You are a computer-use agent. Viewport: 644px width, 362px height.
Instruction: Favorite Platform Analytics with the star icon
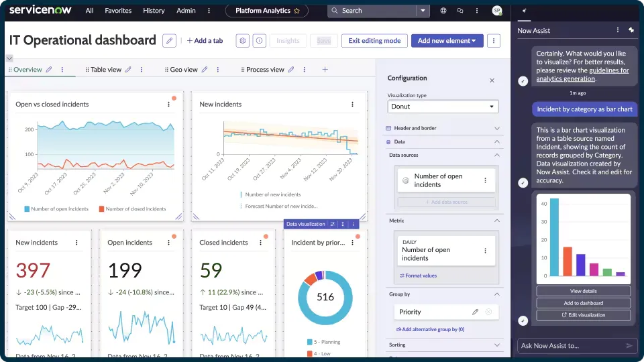[298, 11]
